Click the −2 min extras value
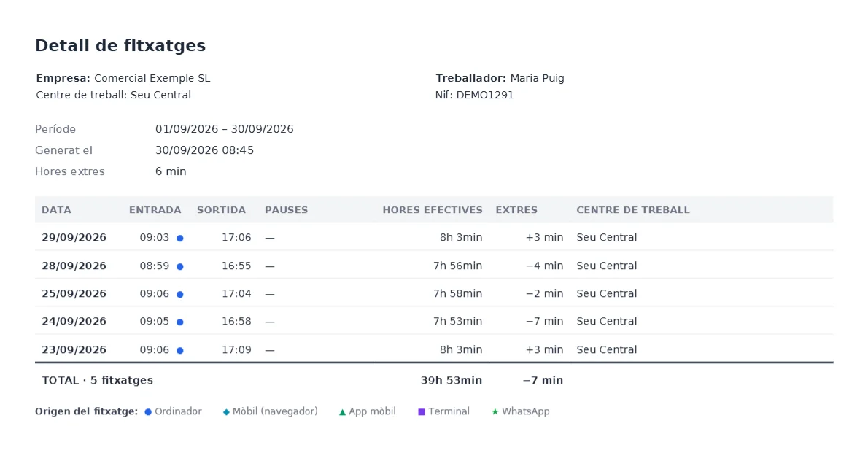 tap(544, 293)
